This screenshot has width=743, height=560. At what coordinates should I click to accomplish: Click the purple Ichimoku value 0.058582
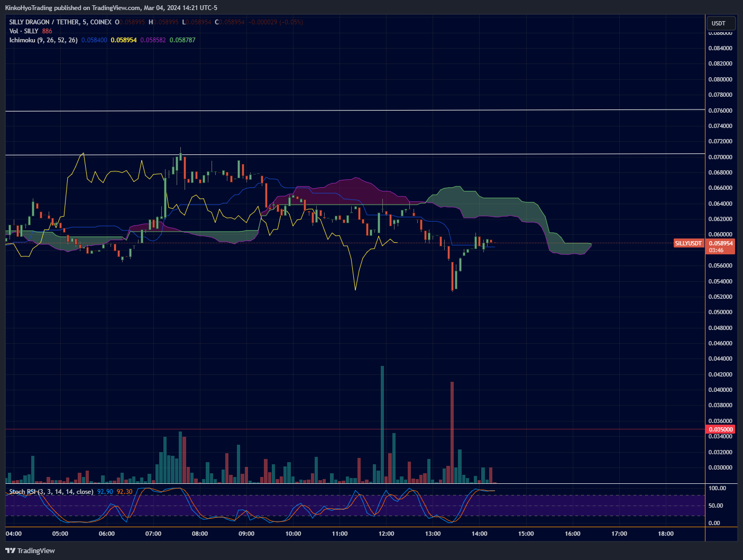153,40
